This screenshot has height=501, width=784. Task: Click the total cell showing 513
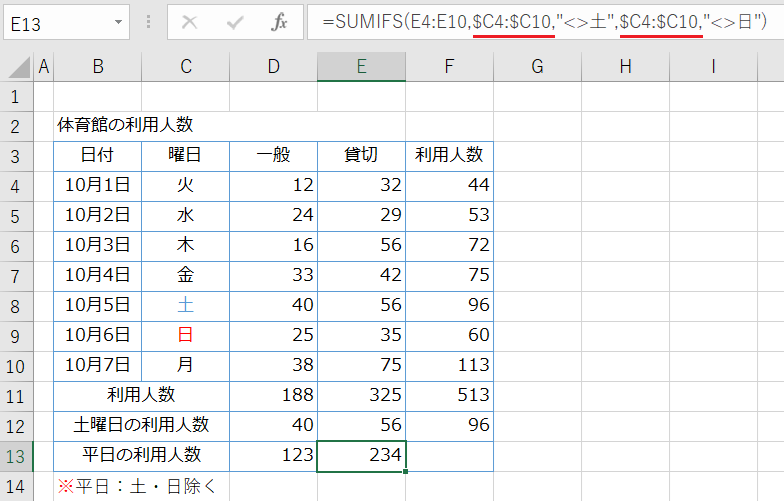point(450,396)
